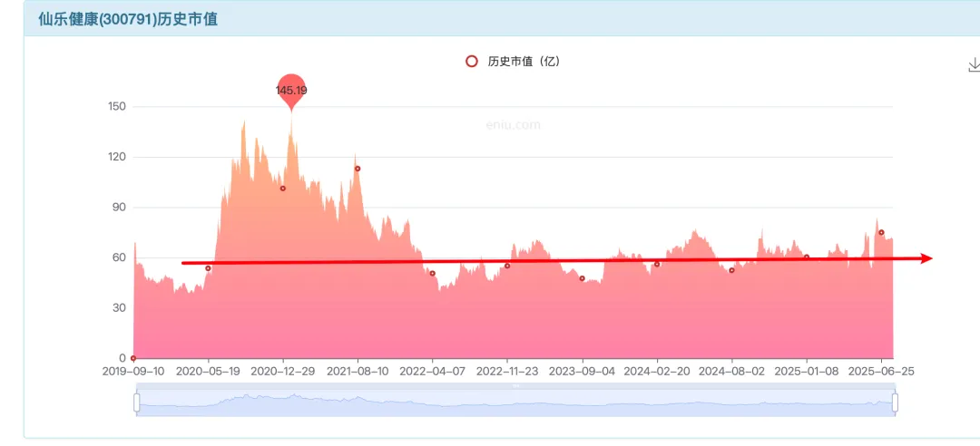Click the data point above 2022-04-07
This screenshot has height=446, width=980.
click(433, 274)
